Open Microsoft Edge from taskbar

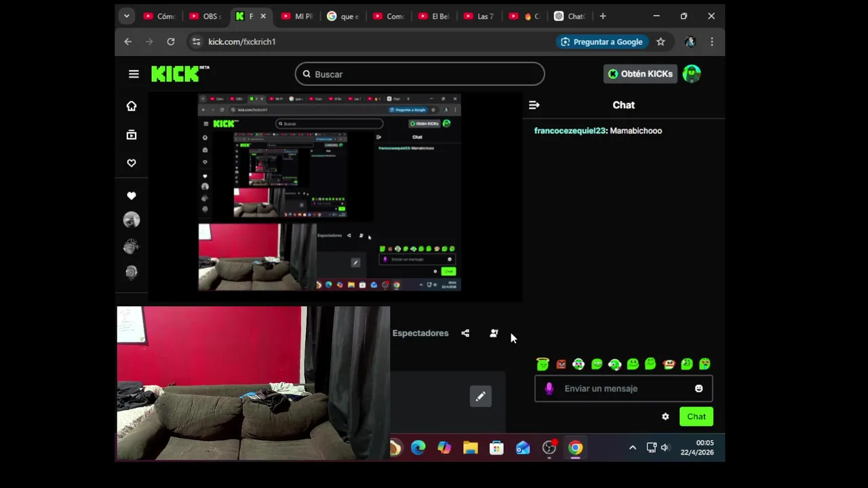click(x=418, y=448)
